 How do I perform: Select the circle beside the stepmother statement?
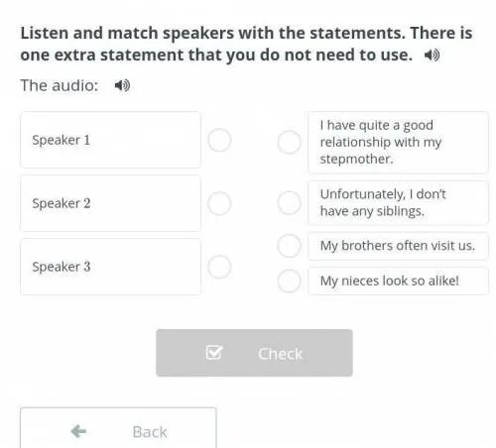tap(289, 143)
